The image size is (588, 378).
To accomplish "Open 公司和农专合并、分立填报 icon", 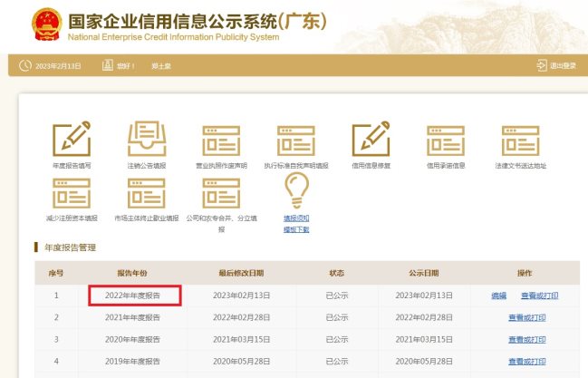I will pyautogui.click(x=221, y=193).
